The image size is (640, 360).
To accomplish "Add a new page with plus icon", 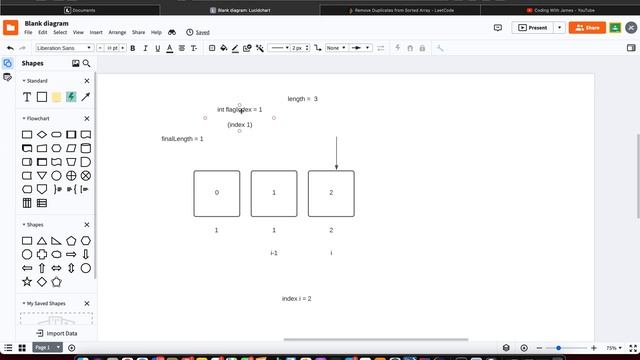I will 71,348.
